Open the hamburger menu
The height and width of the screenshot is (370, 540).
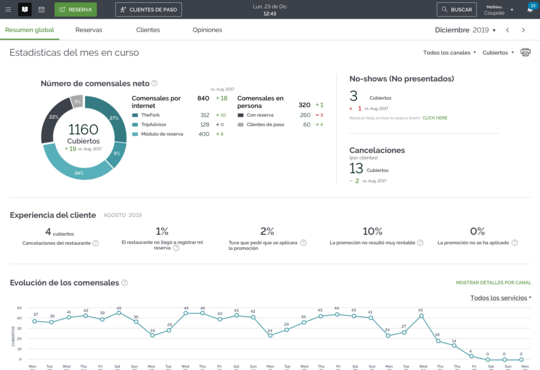pos(8,10)
